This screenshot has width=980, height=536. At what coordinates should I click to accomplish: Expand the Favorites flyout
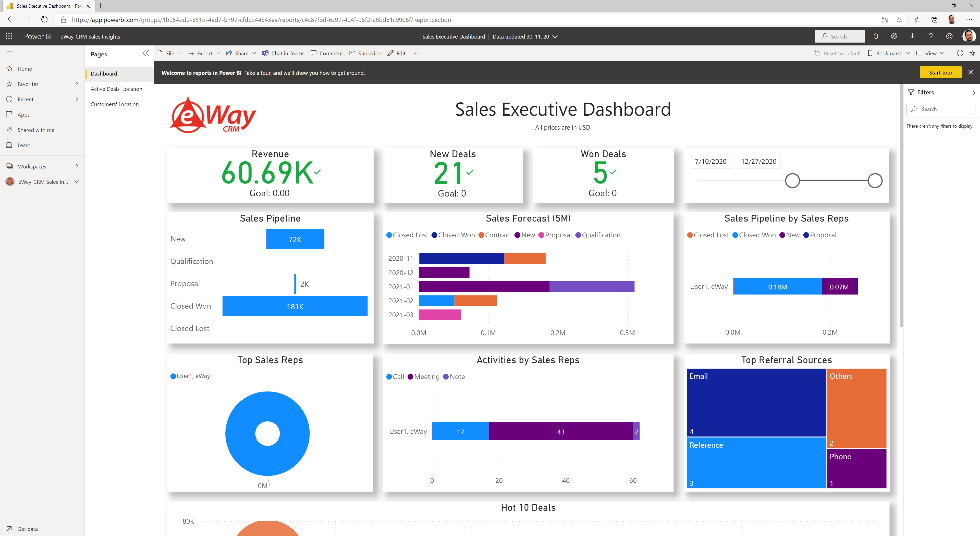77,84
